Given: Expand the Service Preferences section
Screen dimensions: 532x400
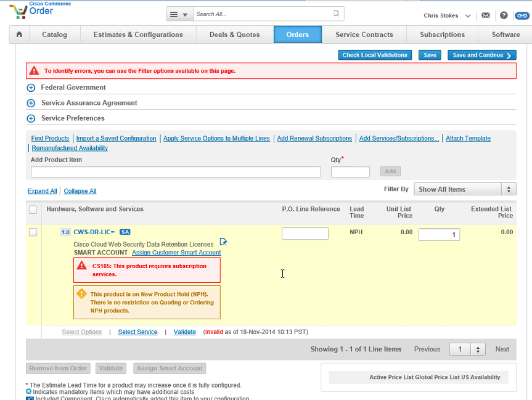Looking at the screenshot, I should pyautogui.click(x=31, y=118).
